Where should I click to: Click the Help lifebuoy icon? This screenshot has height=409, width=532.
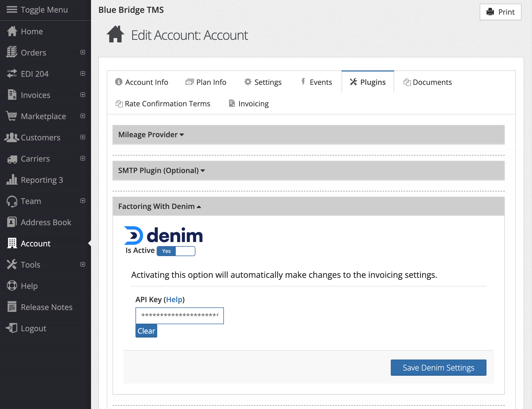click(12, 286)
